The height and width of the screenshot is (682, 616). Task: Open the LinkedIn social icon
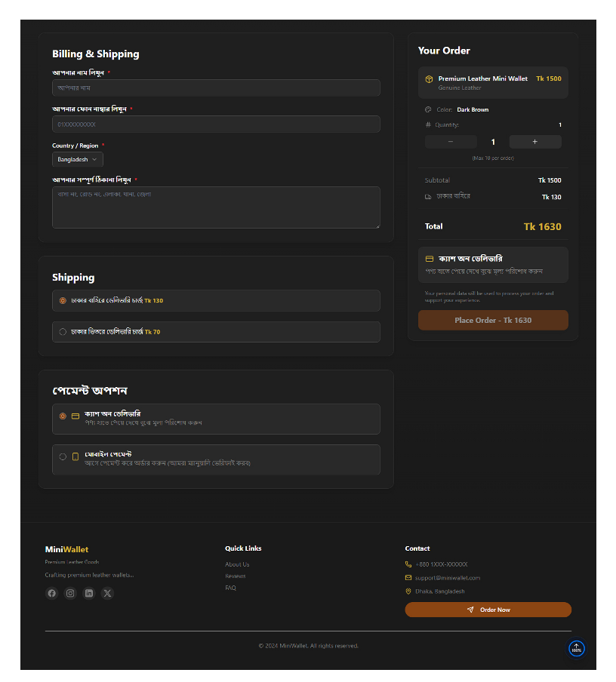coord(89,593)
